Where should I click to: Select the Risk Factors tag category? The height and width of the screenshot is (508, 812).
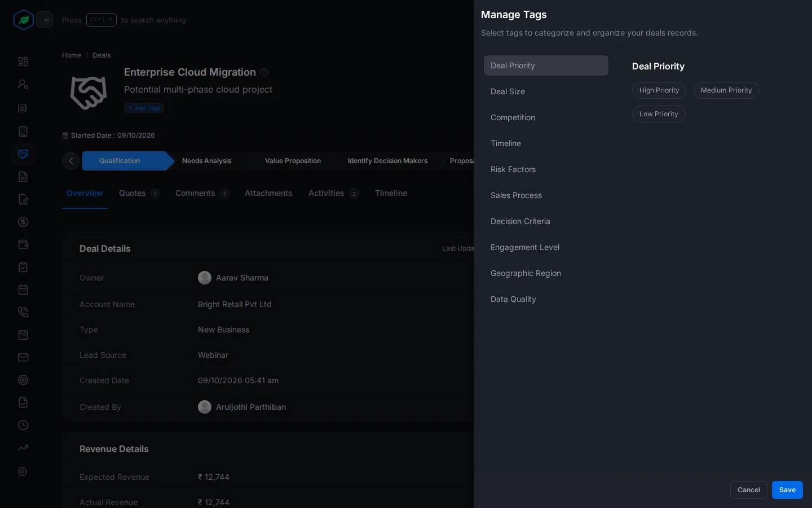[546, 169]
